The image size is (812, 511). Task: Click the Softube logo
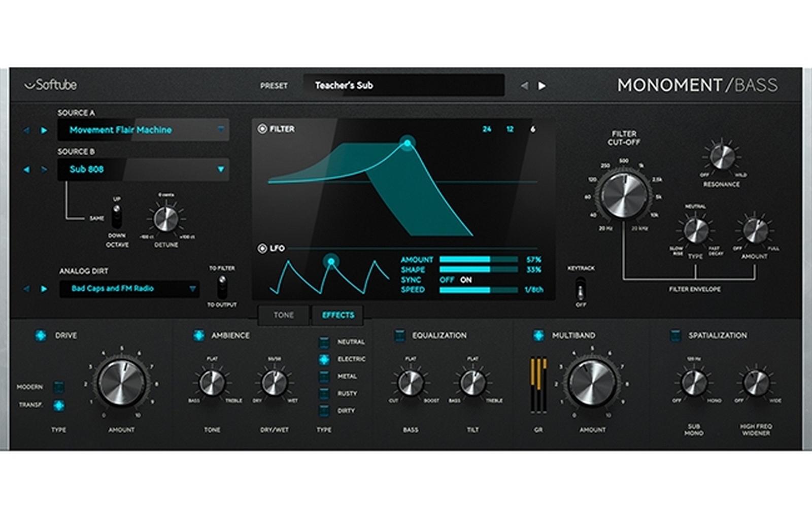coord(51,85)
